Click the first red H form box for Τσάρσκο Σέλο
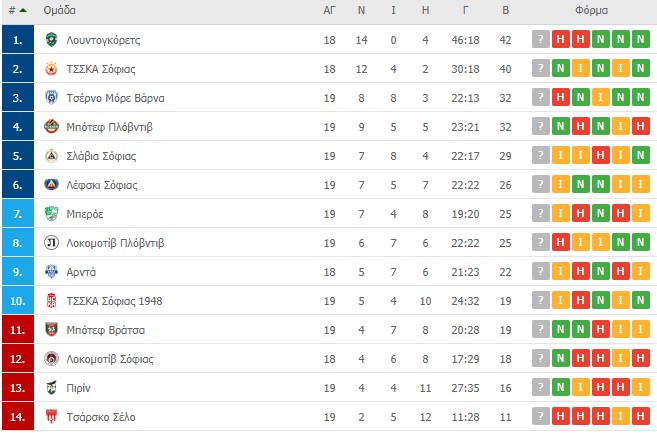This screenshot has width=657, height=439. pos(560,416)
